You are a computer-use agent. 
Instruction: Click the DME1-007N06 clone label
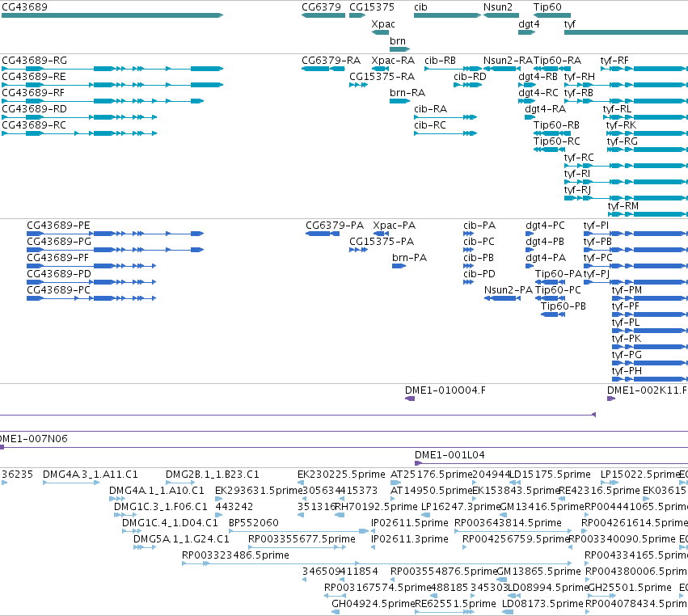pyautogui.click(x=34, y=439)
